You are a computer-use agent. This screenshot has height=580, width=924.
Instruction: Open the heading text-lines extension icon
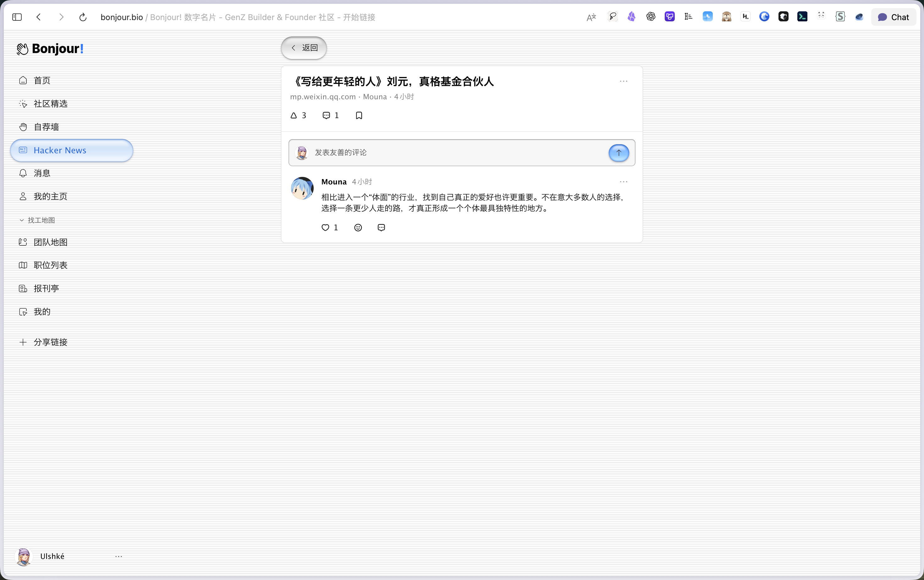[x=688, y=16]
